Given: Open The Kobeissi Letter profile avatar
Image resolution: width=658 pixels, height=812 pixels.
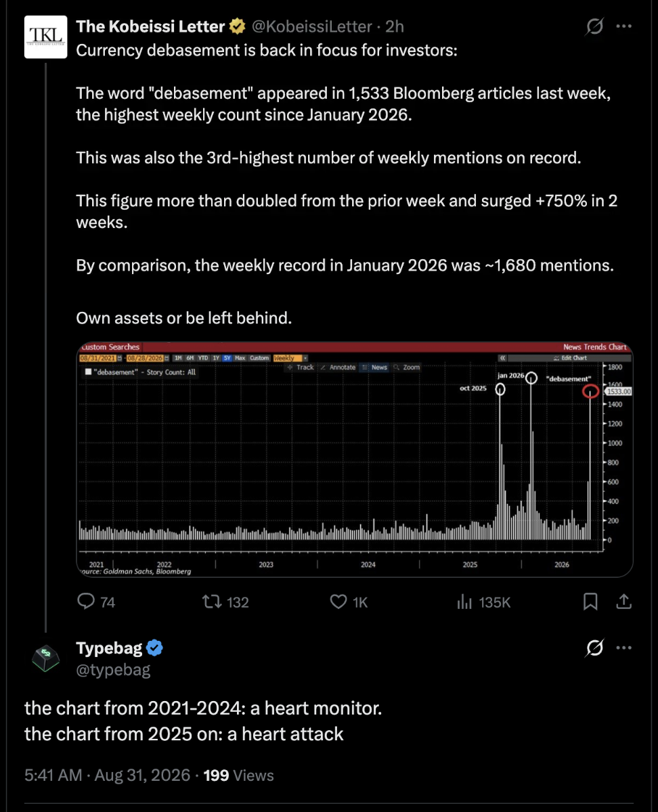Looking at the screenshot, I should [46, 37].
